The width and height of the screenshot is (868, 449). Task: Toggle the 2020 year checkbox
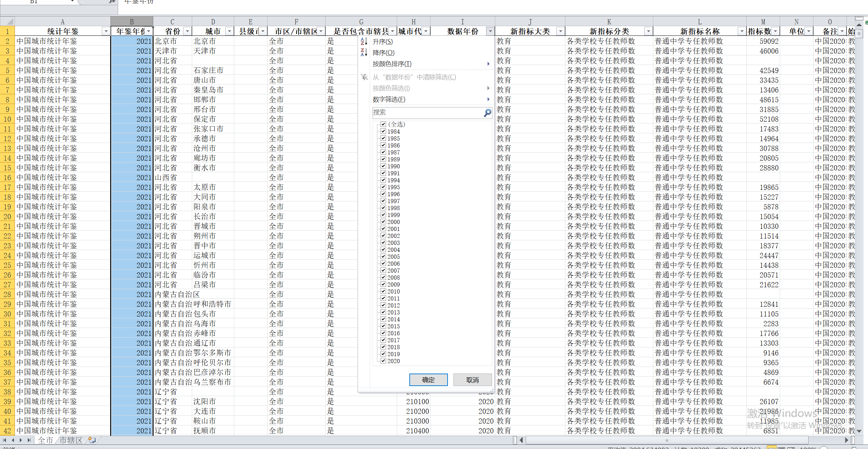click(383, 361)
